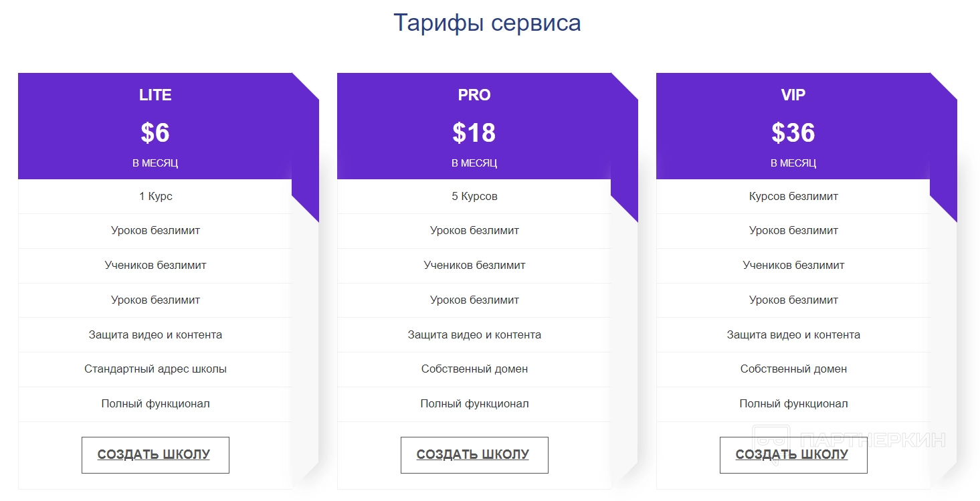Click the "1 Курс" feature row
The width and height of the screenshot is (980, 501).
point(155,197)
